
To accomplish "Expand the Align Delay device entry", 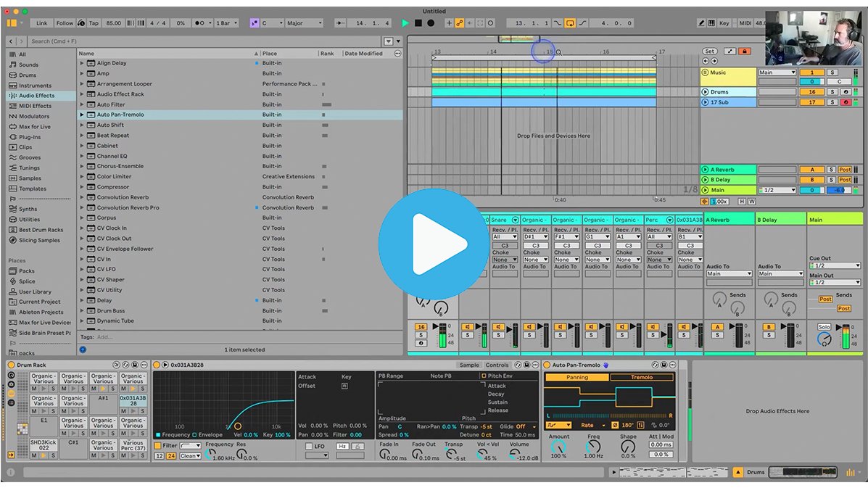I will (x=82, y=63).
